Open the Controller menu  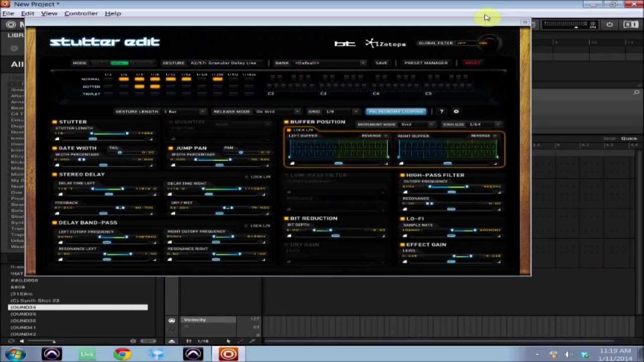point(81,14)
